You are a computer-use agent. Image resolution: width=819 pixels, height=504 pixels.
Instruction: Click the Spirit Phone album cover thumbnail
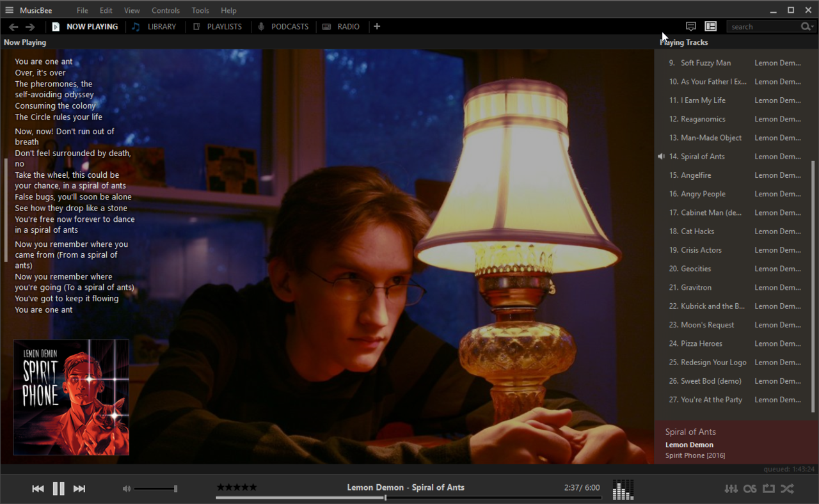pyautogui.click(x=71, y=397)
